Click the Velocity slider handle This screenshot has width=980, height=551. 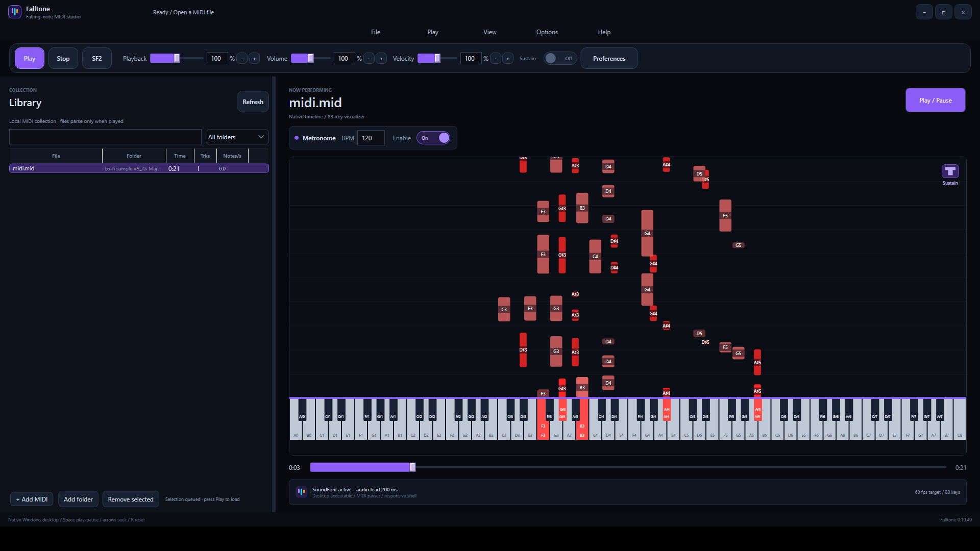point(437,58)
